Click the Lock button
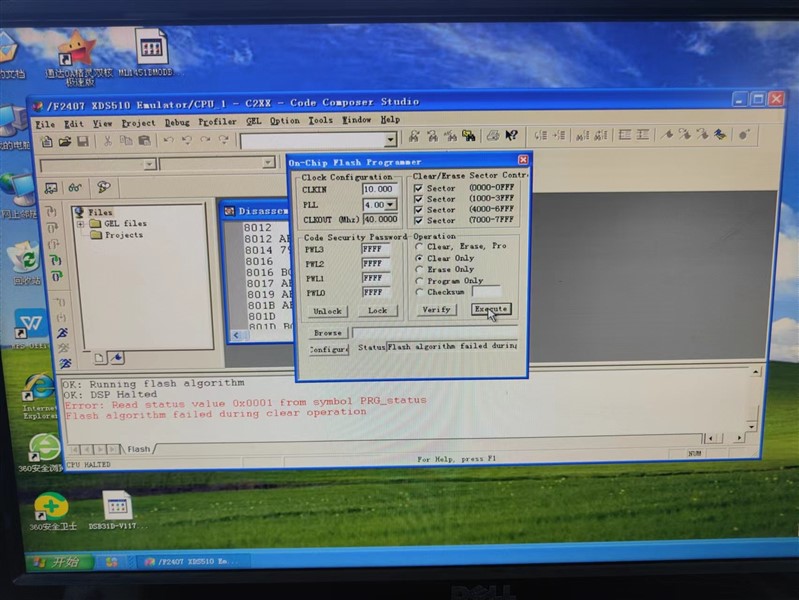Viewport: 799px width, 600px height. 377,310
